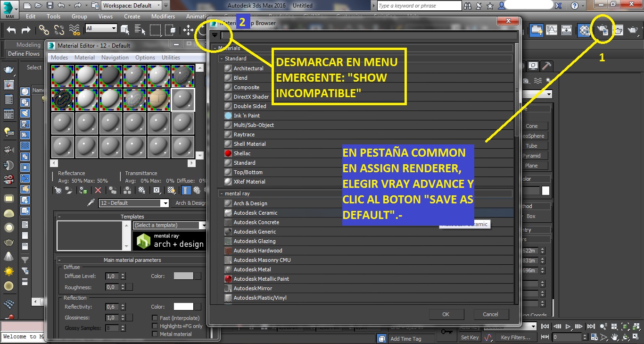Enable Fast (interpolate) checkbox
Screen dimensions: 644x344
[155, 318]
